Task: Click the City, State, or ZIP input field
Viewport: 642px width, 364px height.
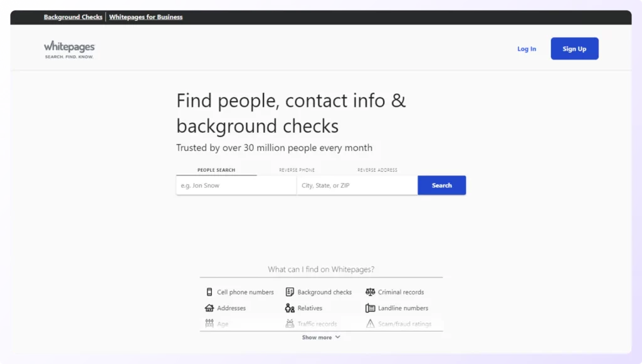Action: (357, 185)
